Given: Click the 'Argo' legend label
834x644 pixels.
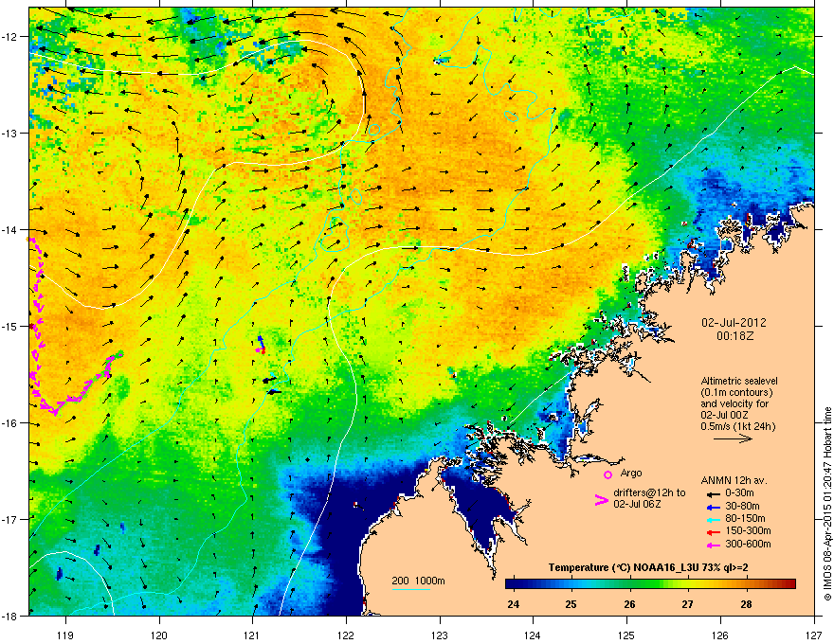Looking at the screenshot, I should (631, 473).
